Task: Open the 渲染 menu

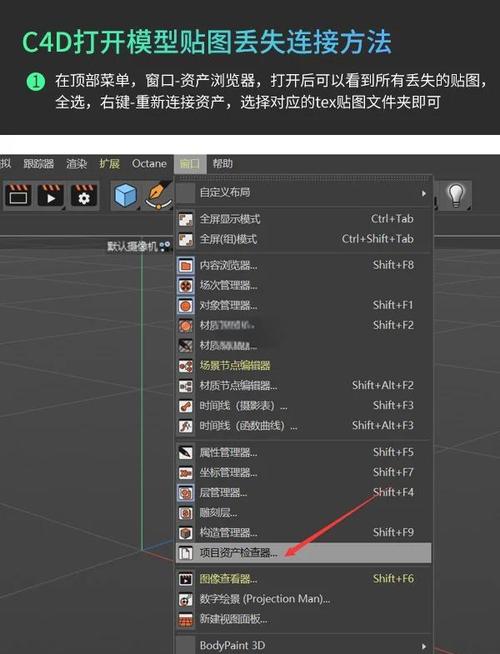Action: coord(76,164)
